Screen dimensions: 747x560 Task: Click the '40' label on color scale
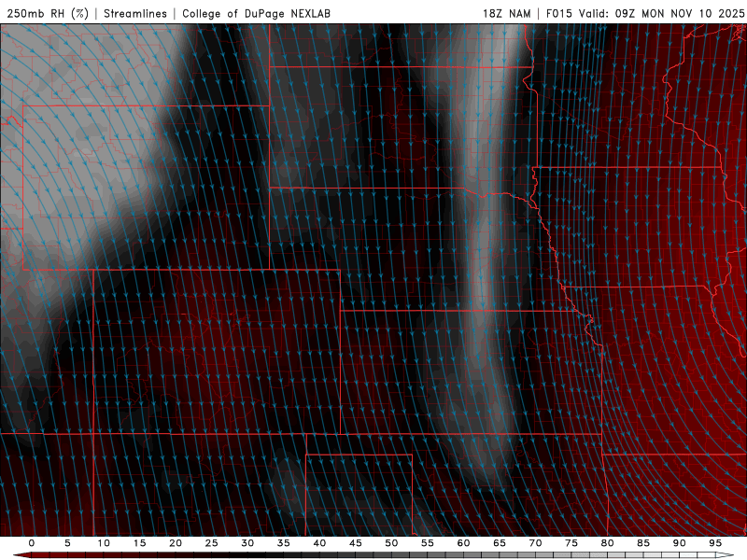pyautogui.click(x=319, y=543)
